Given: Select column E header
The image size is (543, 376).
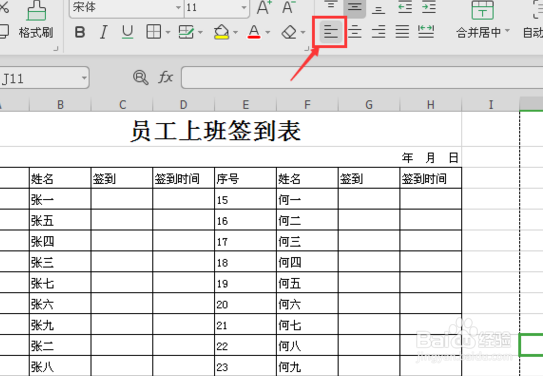Looking at the screenshot, I should coord(246,105).
